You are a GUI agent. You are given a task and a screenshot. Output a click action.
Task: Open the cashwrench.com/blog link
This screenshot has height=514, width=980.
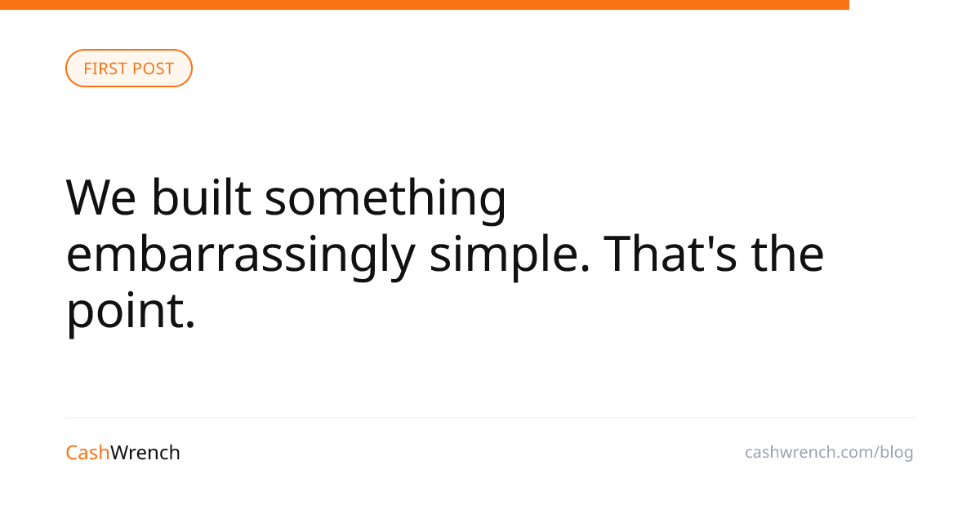[x=829, y=452]
